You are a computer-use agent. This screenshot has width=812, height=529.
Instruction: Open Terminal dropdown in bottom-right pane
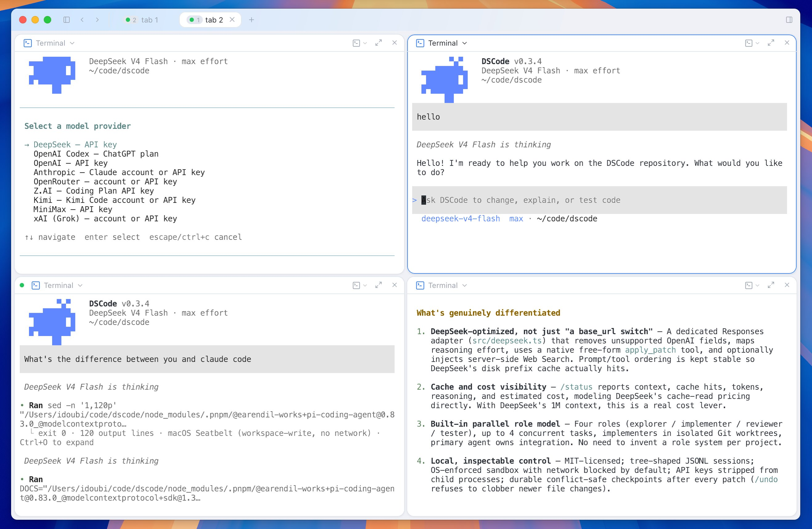click(448, 285)
